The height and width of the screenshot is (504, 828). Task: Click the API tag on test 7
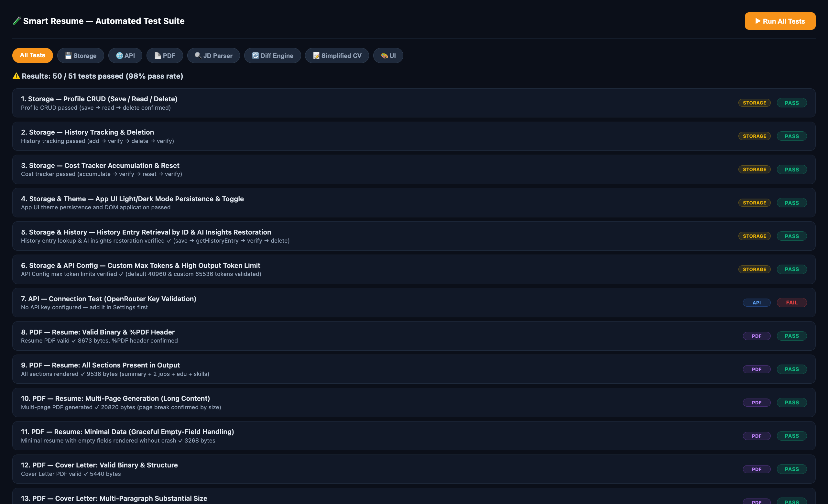757,302
